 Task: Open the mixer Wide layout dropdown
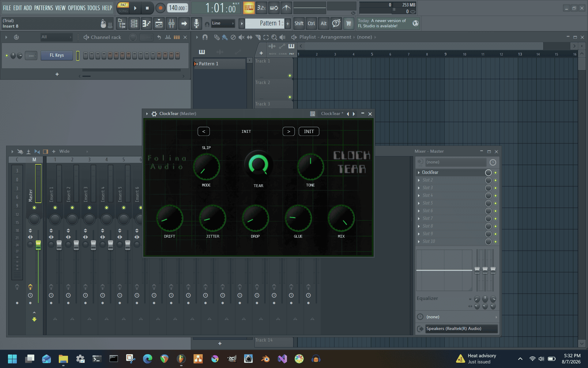(x=73, y=151)
